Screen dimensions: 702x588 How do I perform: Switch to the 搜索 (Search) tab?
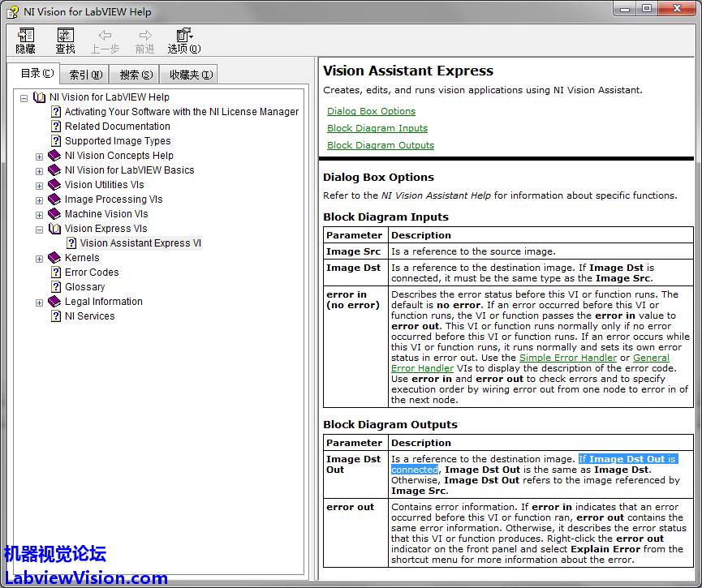(136, 75)
